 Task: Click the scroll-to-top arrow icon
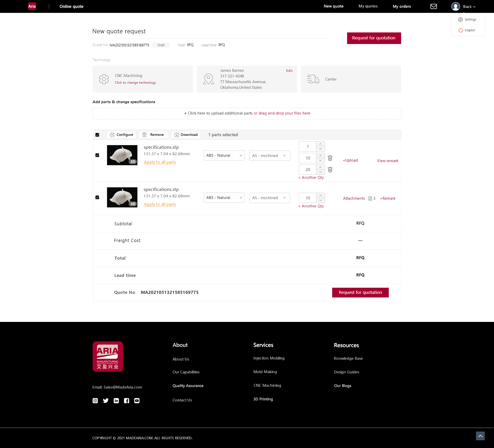pyautogui.click(x=480, y=436)
